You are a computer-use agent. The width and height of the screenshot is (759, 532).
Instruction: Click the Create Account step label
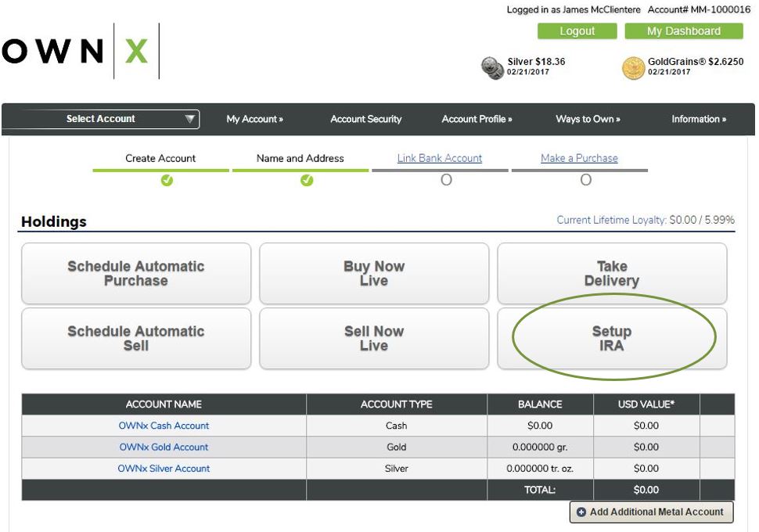click(160, 158)
